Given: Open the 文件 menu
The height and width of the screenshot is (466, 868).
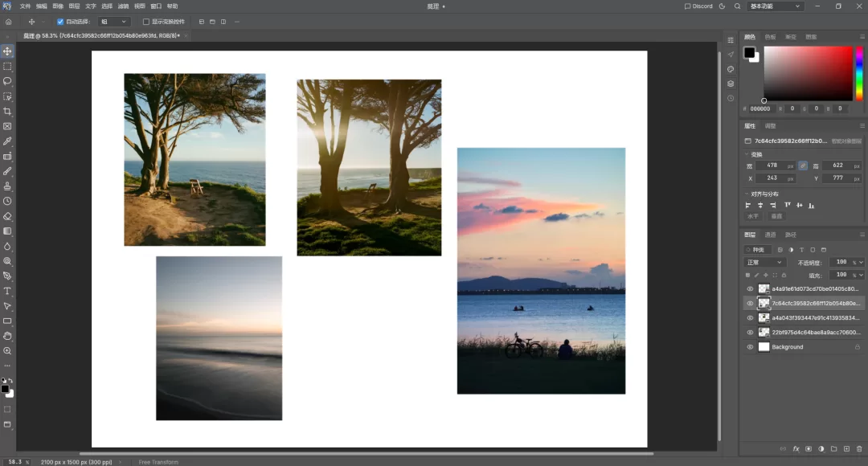Looking at the screenshot, I should coord(25,6).
